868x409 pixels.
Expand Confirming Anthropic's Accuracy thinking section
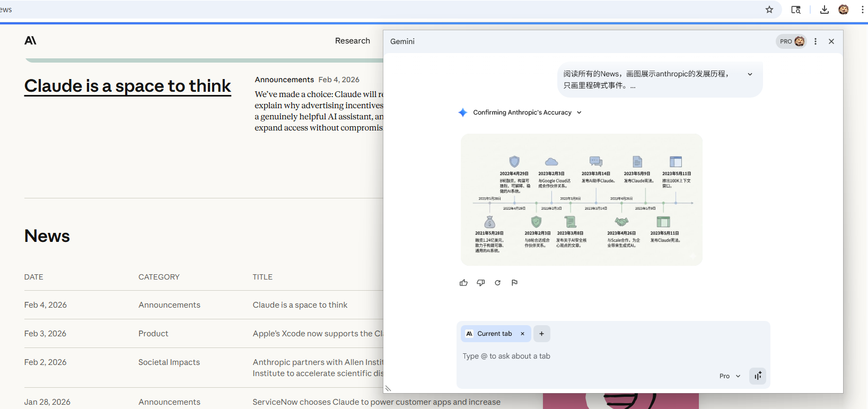(x=527, y=112)
